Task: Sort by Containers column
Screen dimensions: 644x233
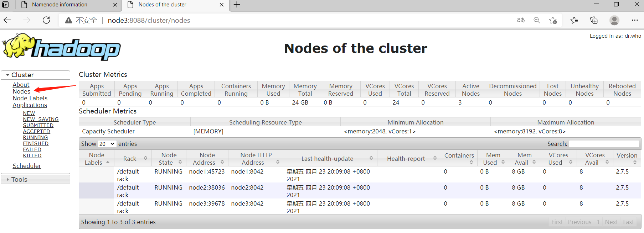Action: (x=471, y=163)
